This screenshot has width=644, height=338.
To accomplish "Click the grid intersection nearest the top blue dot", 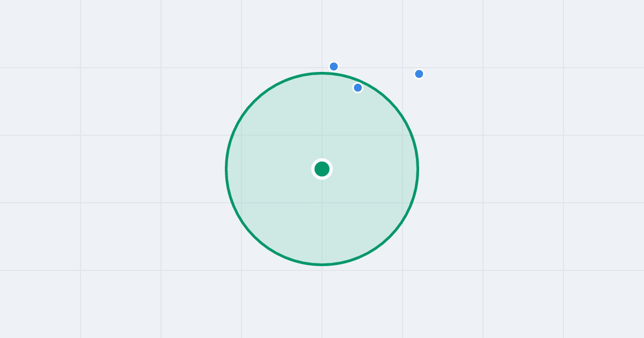I will pos(322,68).
